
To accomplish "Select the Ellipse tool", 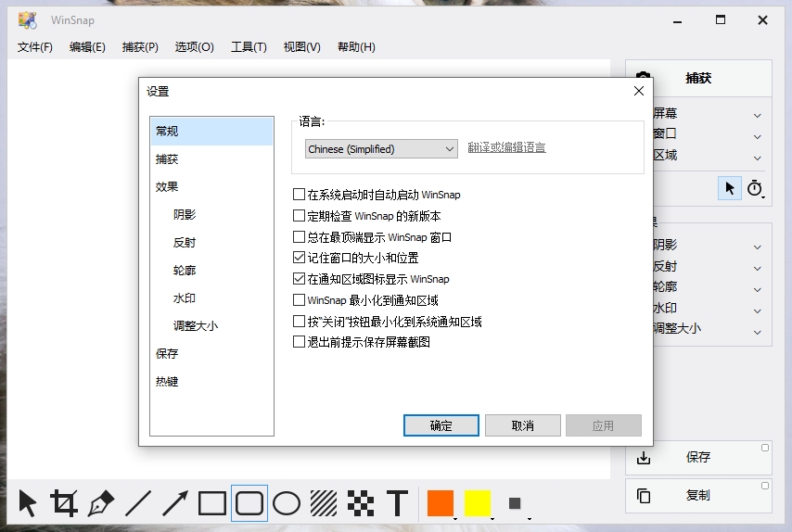I will 287,502.
